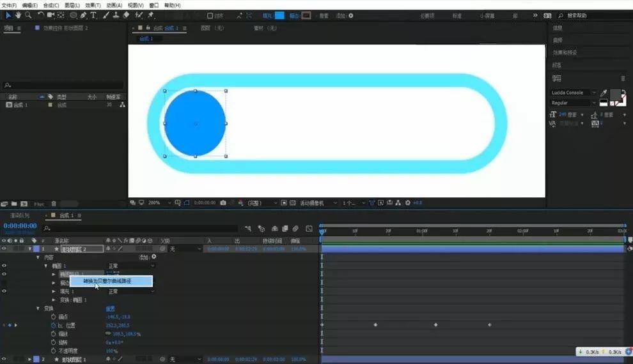Toggle visibility eye of shape layer 2
The width and height of the screenshot is (633, 364).
click(4, 248)
